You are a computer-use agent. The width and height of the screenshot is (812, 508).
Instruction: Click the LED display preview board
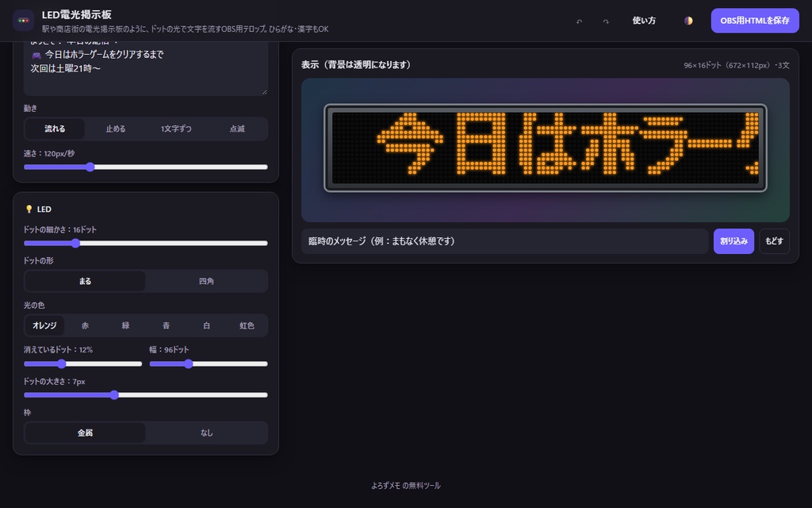(546, 148)
